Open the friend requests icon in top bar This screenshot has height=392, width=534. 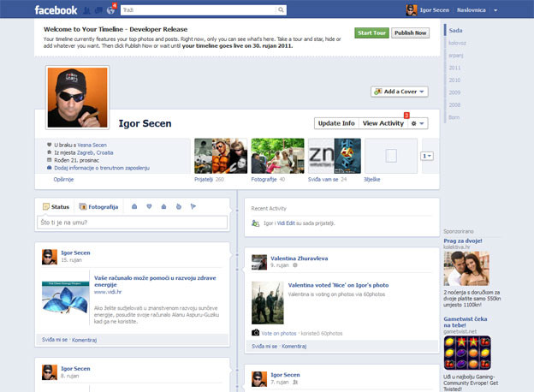pos(86,10)
